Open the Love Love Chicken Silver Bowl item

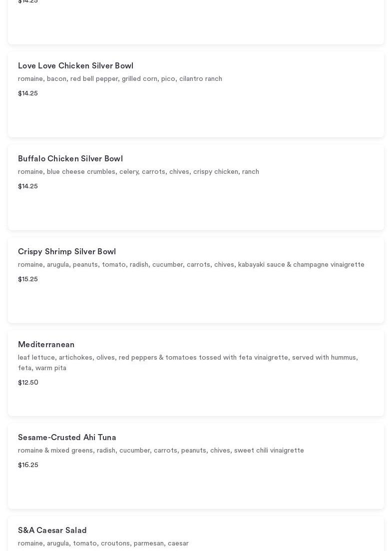(75, 66)
